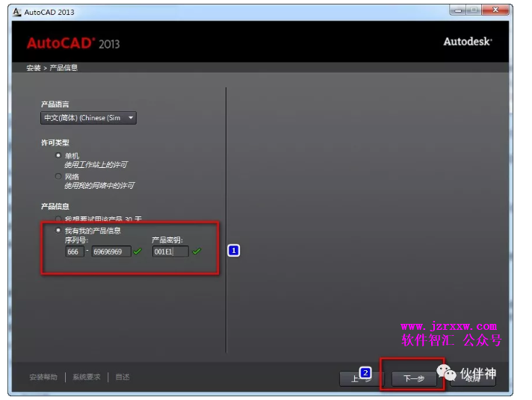Click the green checkmark beside serial number
Image resolution: width=532 pixels, height=400 pixels.
tap(137, 251)
